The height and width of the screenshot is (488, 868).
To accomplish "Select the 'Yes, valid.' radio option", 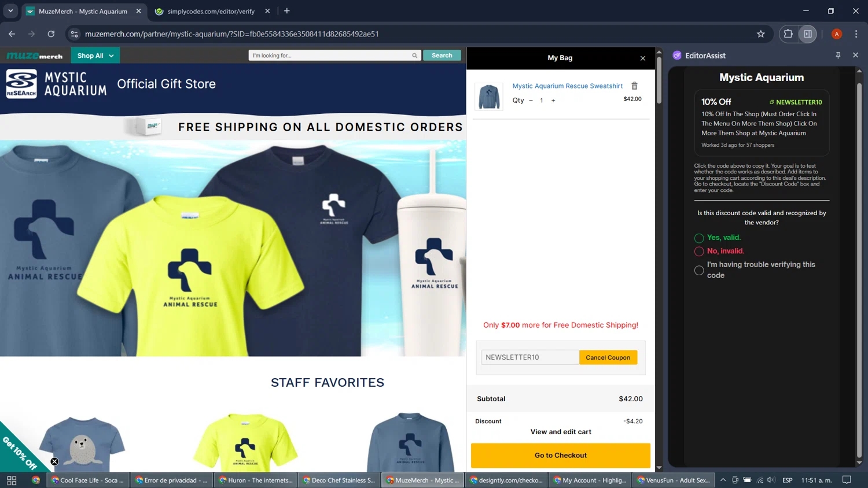I will pos(699,238).
